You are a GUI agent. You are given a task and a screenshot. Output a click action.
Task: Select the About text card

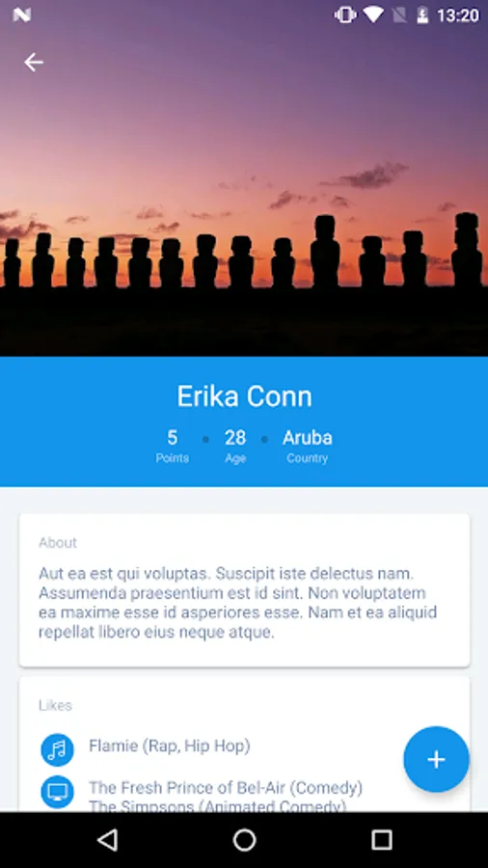(x=244, y=590)
